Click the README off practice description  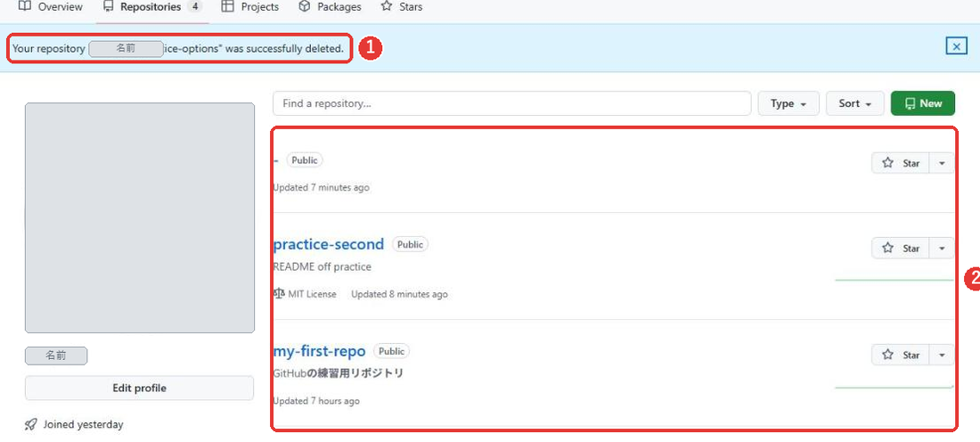[322, 267]
